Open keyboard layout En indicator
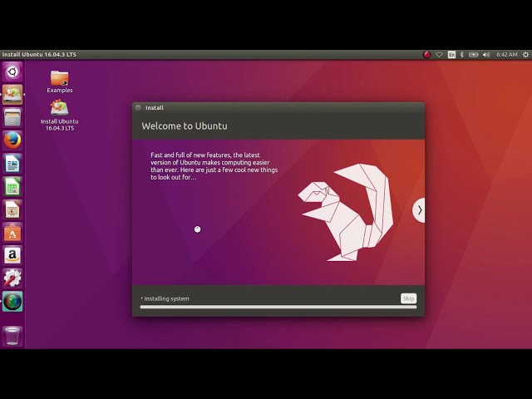Viewport: 532px width, 399px height. tap(451, 55)
